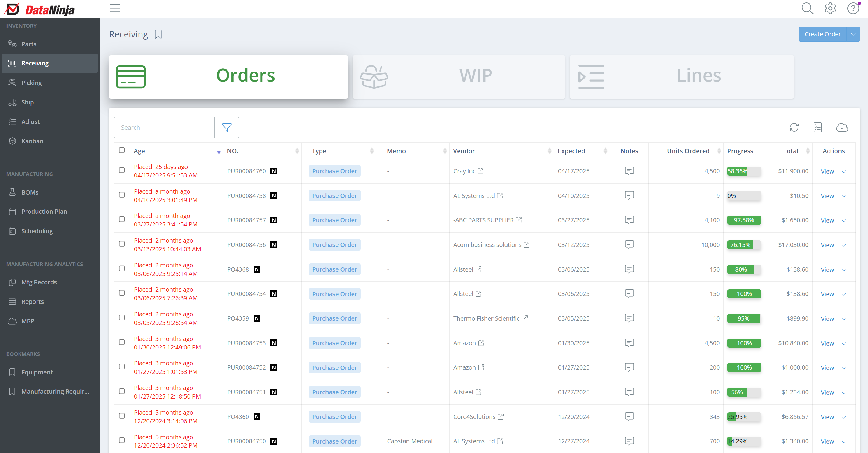
Task: Open the help question mark icon
Action: [853, 9]
